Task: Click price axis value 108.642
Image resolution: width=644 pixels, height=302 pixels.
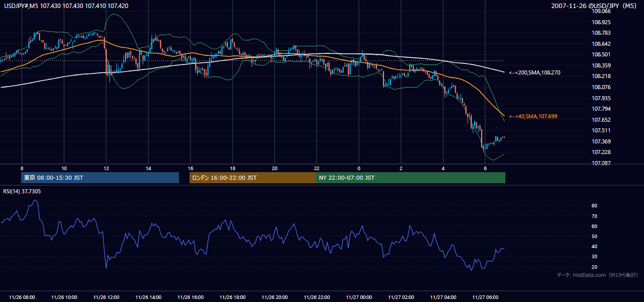Action: click(601, 44)
